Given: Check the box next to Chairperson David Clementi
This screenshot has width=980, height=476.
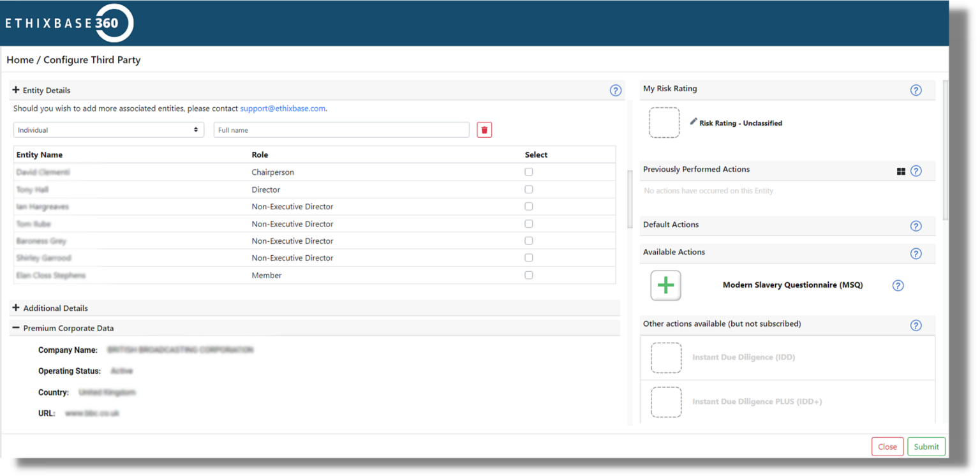Looking at the screenshot, I should pos(528,172).
